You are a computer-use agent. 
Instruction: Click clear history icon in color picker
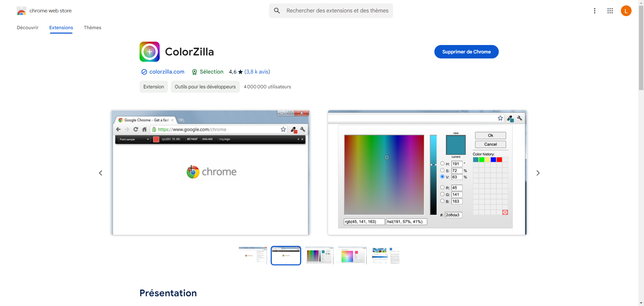(505, 212)
